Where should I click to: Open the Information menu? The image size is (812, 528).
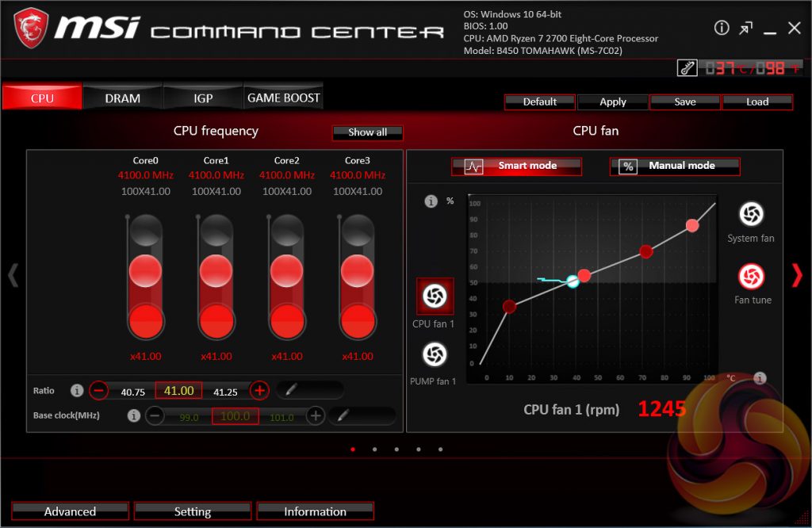coord(315,511)
